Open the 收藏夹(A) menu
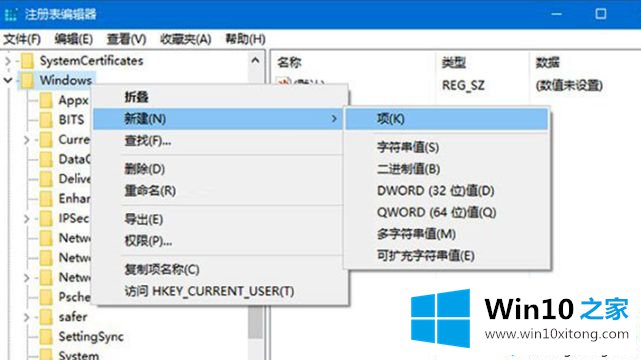 186,39
